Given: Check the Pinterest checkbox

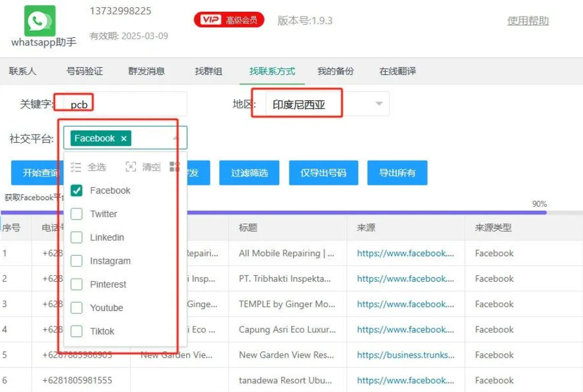Looking at the screenshot, I should [77, 284].
